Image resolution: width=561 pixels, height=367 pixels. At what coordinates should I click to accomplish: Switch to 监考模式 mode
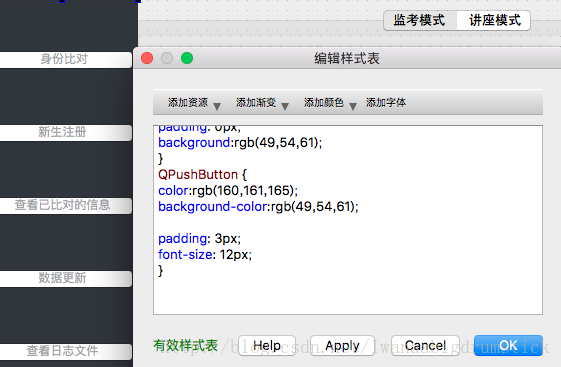pos(420,20)
